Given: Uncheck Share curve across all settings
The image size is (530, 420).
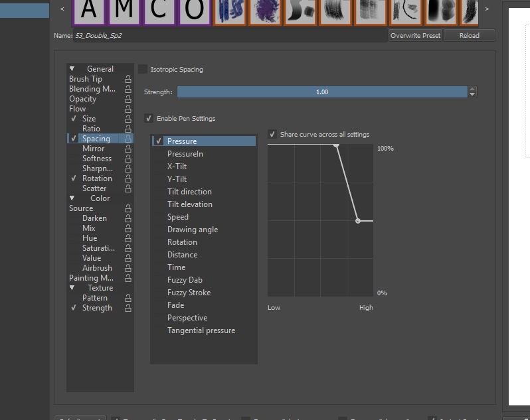Looking at the screenshot, I should tap(272, 135).
